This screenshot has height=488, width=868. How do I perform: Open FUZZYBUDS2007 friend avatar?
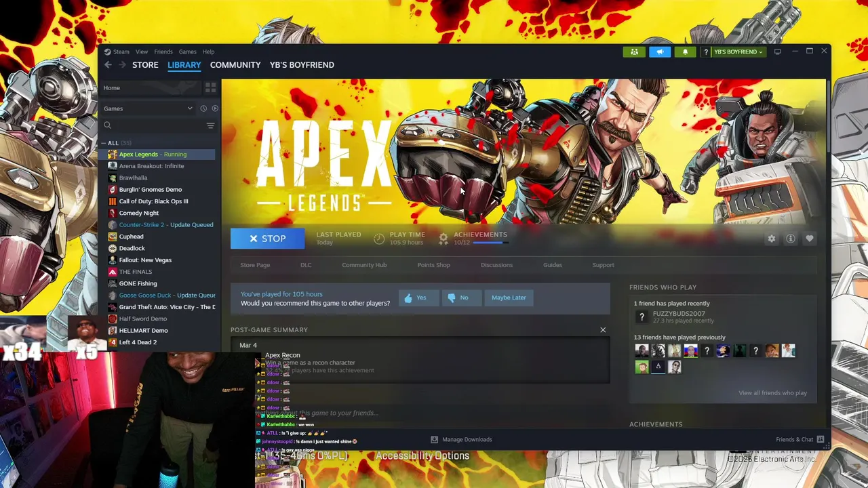tap(642, 317)
